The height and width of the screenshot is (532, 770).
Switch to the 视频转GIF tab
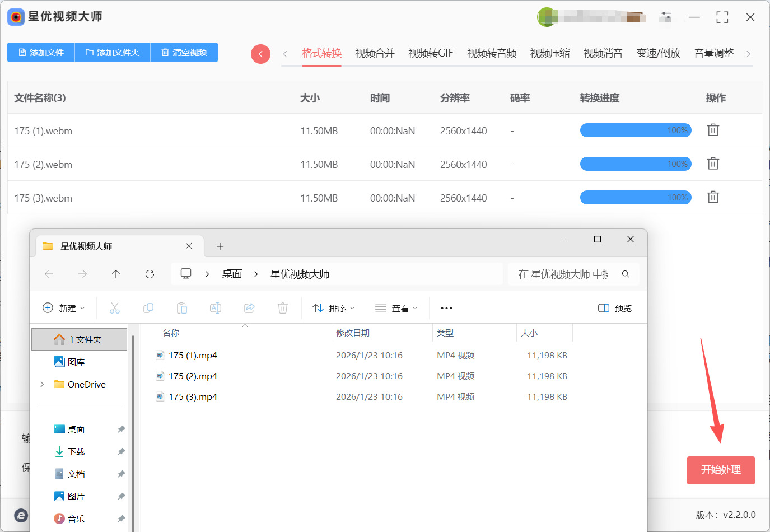tap(430, 53)
